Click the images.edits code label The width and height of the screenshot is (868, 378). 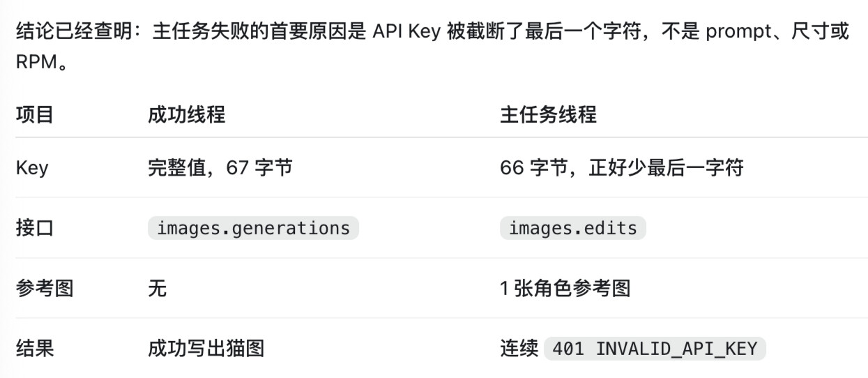pyautogui.click(x=572, y=228)
